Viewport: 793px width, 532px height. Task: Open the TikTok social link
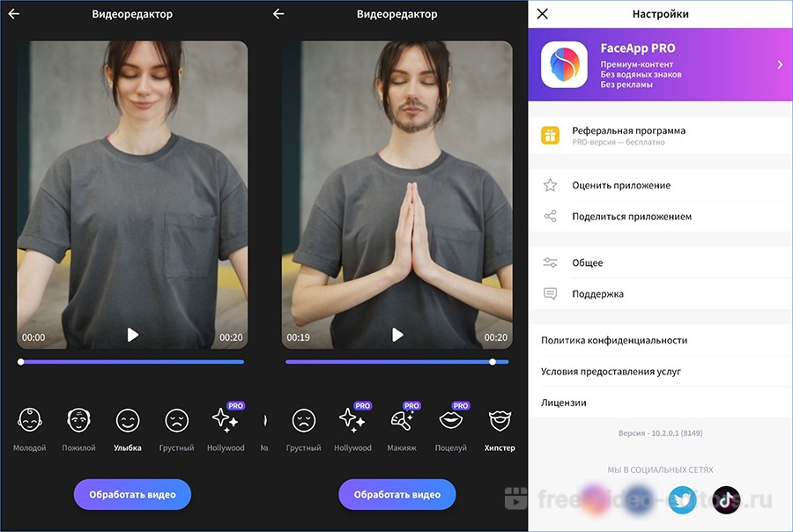click(x=726, y=499)
